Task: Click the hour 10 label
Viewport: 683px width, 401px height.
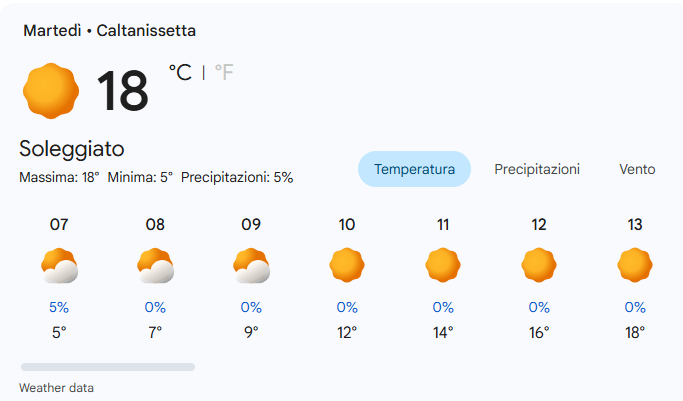Action: click(x=347, y=225)
